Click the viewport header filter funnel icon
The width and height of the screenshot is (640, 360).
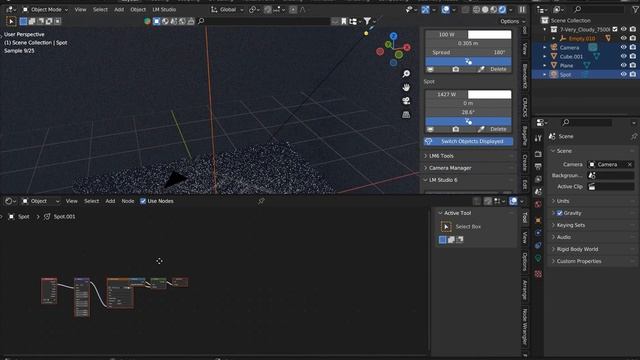[367, 21]
